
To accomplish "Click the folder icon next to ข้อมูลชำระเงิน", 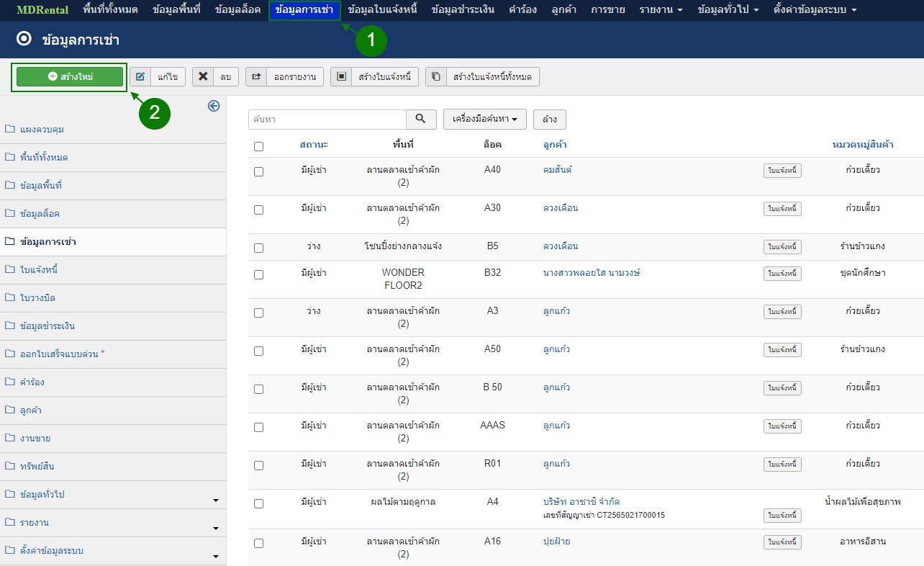I will [10, 326].
